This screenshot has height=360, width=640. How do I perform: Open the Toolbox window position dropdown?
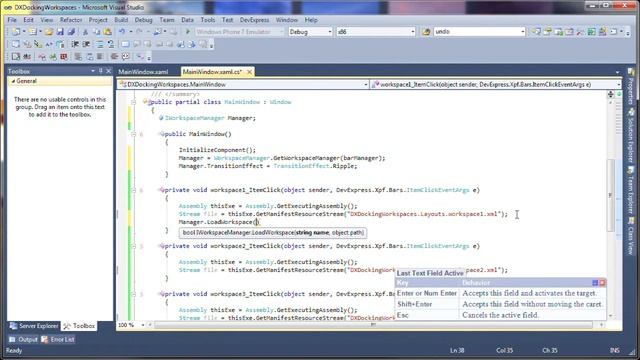tap(93, 71)
